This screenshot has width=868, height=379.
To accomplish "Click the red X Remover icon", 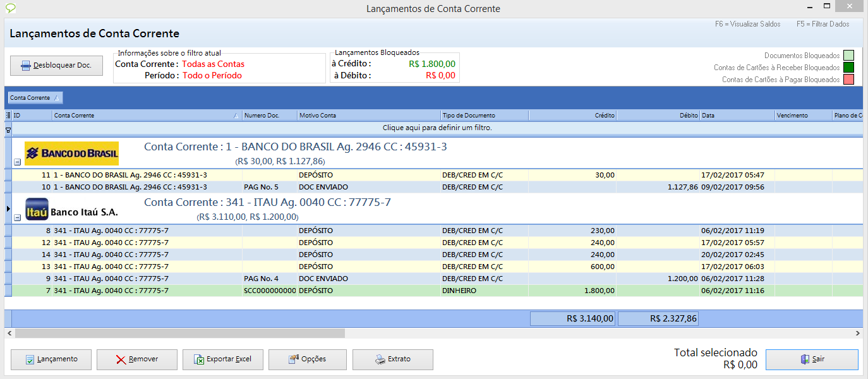I will (x=121, y=359).
